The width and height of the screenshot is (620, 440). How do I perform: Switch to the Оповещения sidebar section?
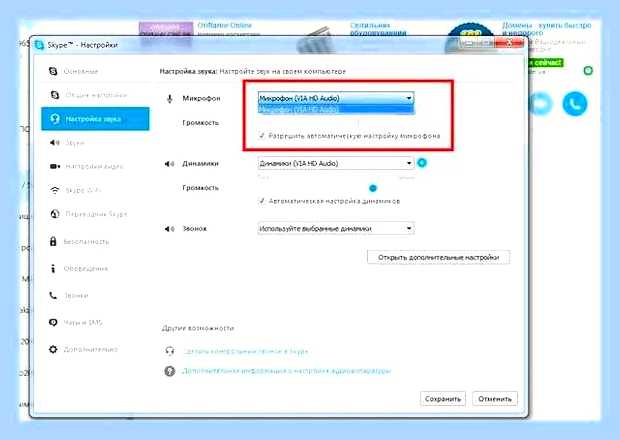(x=79, y=268)
